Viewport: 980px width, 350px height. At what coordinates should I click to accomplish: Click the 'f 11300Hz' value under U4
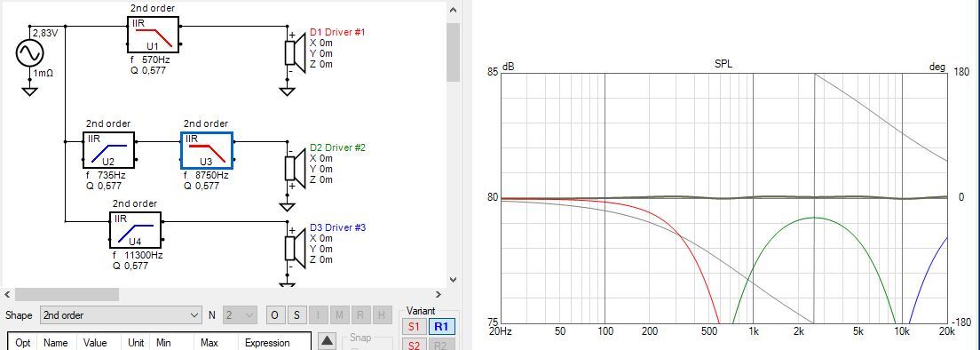(138, 255)
